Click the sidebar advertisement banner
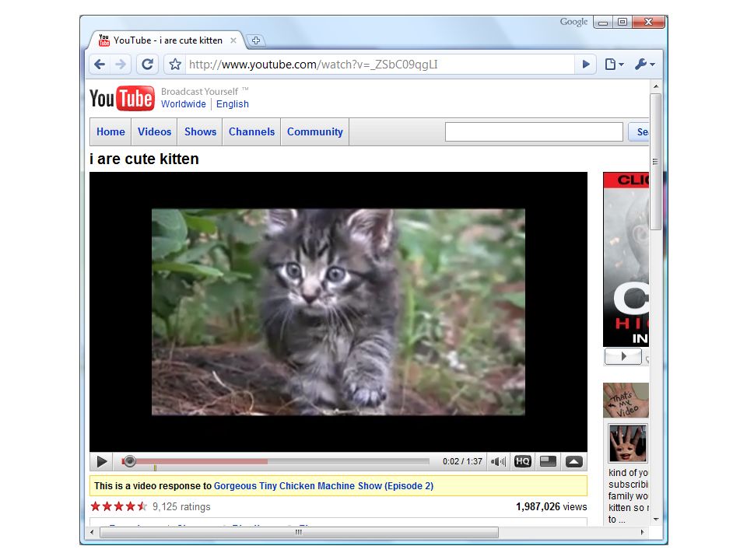 tap(626, 260)
